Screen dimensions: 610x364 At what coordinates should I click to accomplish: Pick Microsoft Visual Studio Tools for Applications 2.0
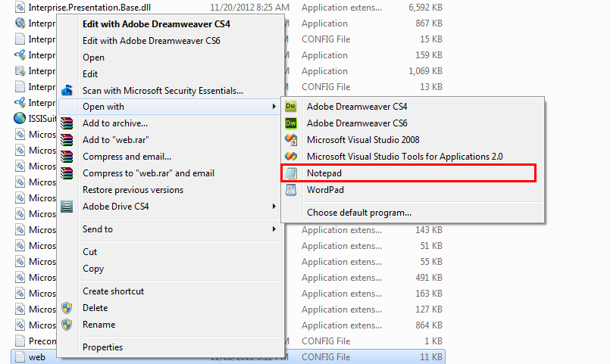405,157
